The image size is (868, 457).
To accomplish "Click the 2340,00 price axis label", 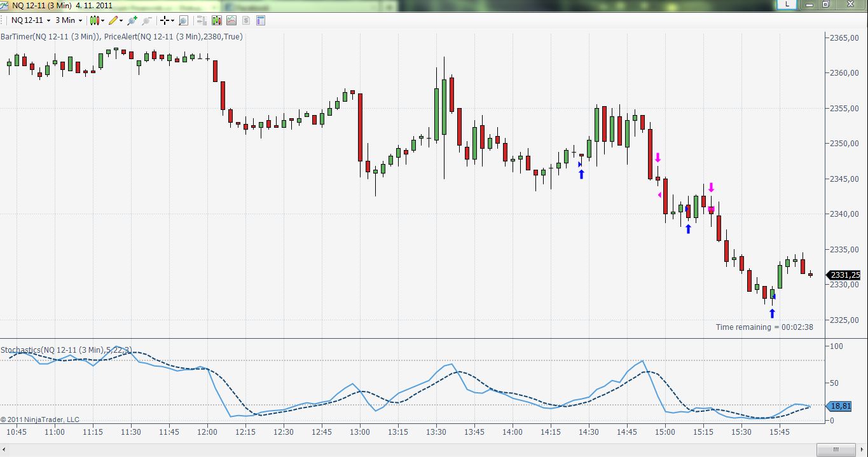I will tap(845, 214).
